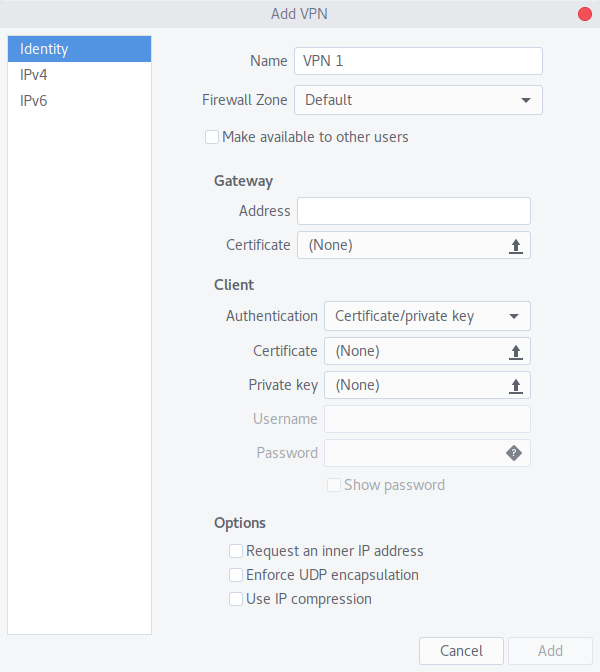Switch to the IPv6 settings tab
The width and height of the screenshot is (600, 672).
(x=79, y=101)
